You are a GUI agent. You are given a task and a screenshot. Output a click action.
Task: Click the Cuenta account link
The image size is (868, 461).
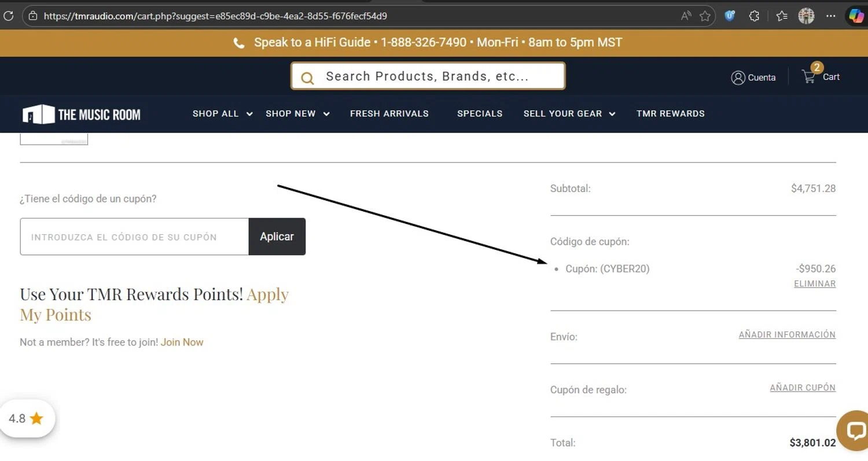click(x=762, y=78)
